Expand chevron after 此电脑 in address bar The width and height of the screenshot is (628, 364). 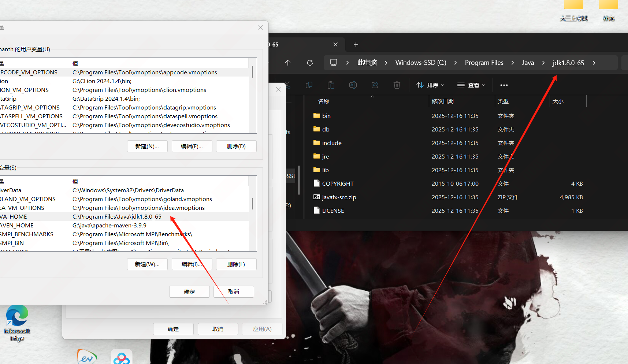pyautogui.click(x=386, y=63)
